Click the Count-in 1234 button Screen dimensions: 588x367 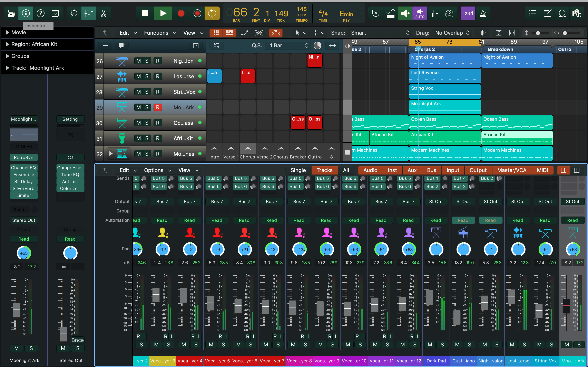click(x=468, y=13)
